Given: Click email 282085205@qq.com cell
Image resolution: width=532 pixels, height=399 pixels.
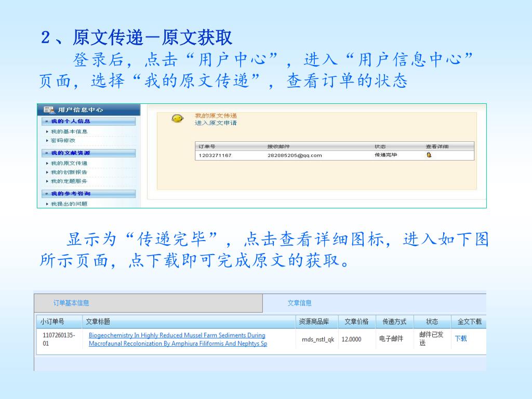Looking at the screenshot, I should tap(295, 155).
